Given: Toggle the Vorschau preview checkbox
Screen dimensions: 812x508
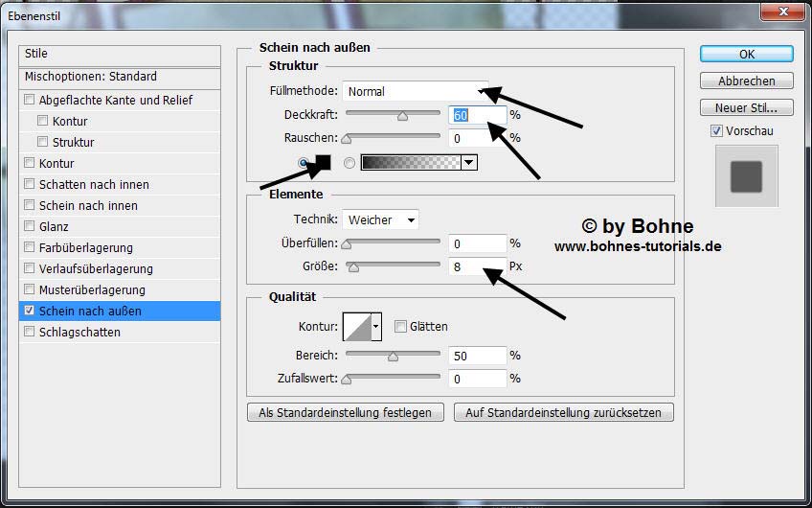Looking at the screenshot, I should 716,131.
